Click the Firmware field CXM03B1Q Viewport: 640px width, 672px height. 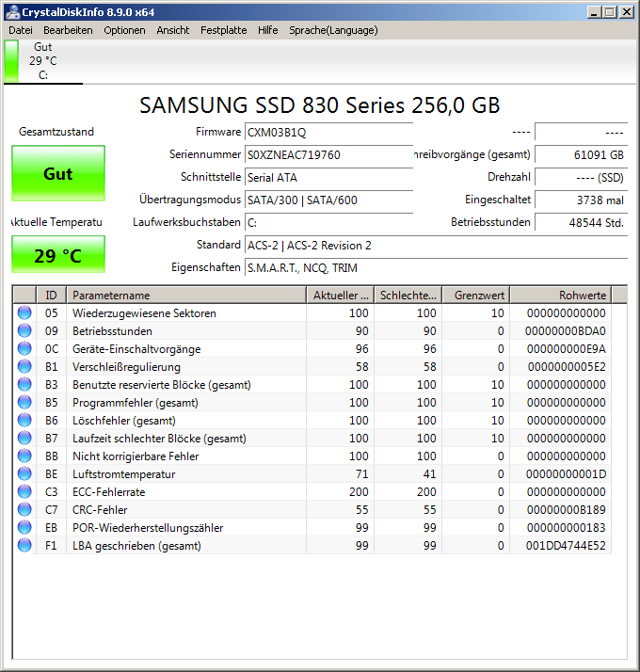pyautogui.click(x=328, y=132)
